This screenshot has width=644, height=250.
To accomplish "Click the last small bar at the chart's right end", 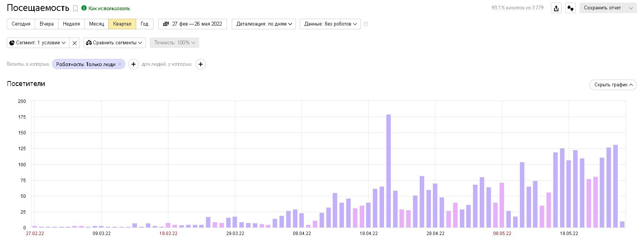I will (622, 224).
